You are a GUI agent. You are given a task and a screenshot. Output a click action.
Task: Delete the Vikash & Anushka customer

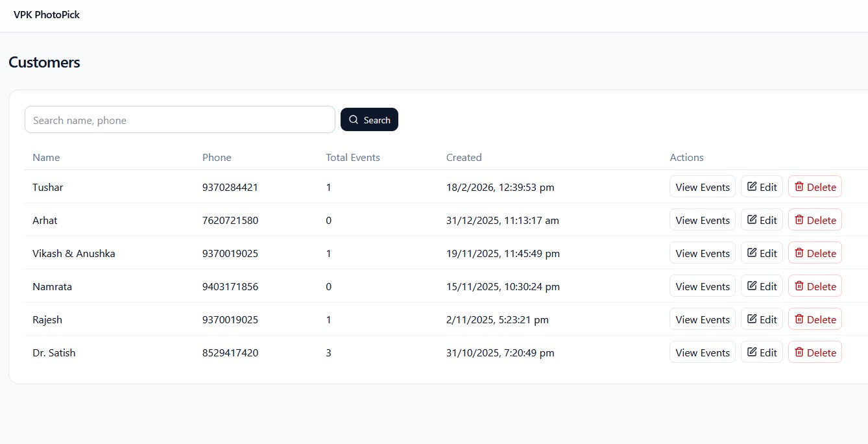click(815, 253)
